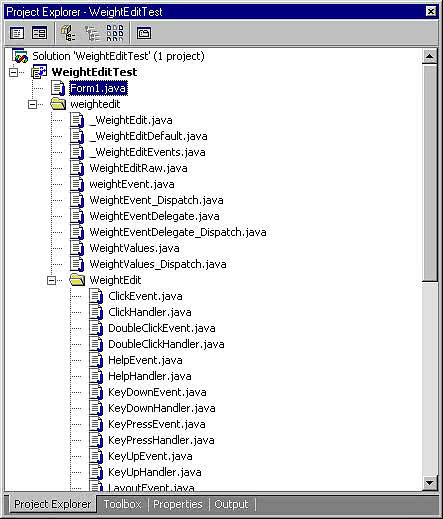Switch to the Properties tab
This screenshot has height=519, width=443.
[x=178, y=504]
